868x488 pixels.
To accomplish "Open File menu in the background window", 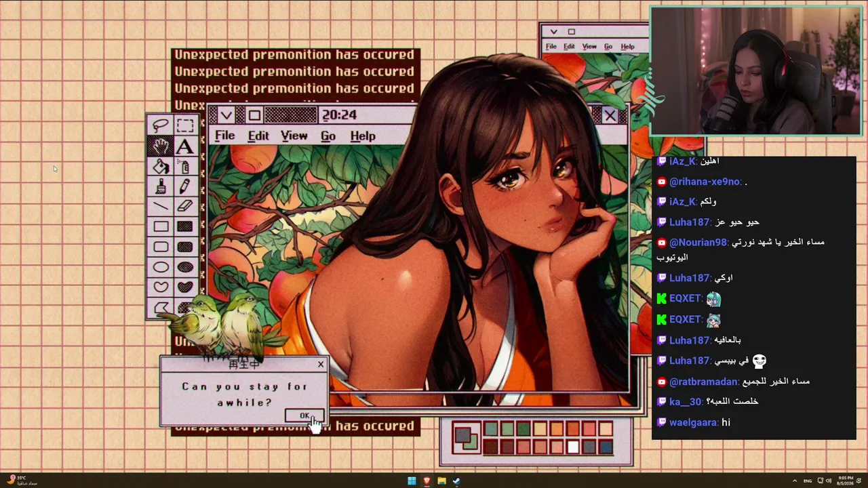I will coord(551,46).
